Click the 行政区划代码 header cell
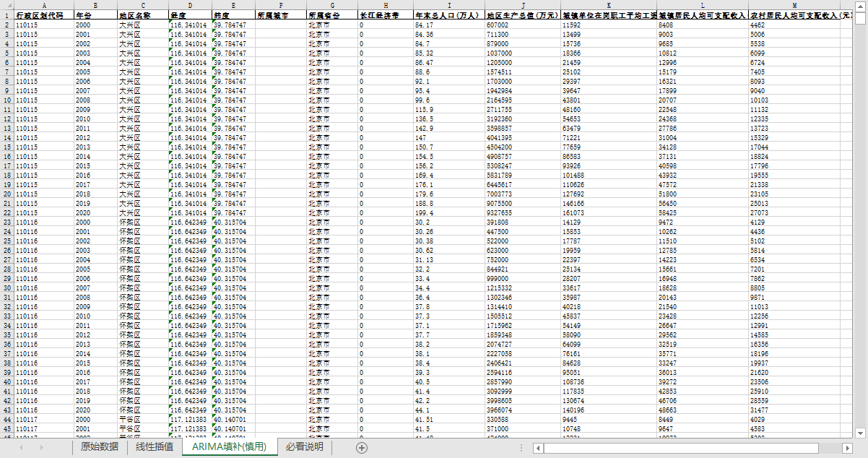Image resolution: width=868 pixels, height=458 pixels. click(43, 14)
